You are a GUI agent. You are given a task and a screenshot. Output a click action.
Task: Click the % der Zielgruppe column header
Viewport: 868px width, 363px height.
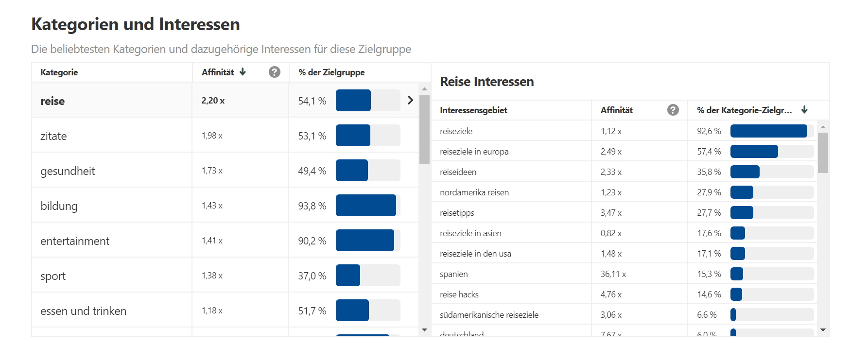pos(332,72)
